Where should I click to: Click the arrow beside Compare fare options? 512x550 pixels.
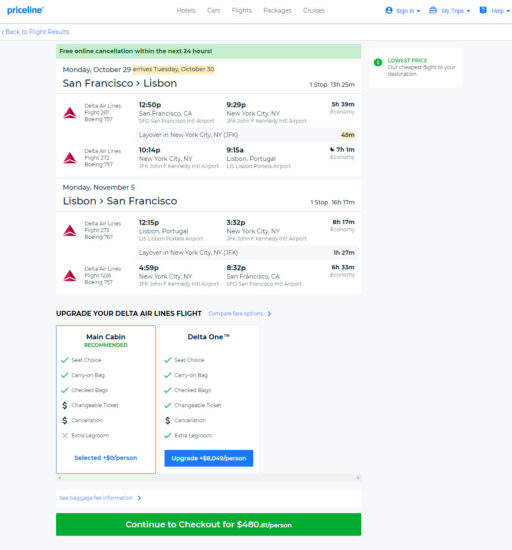pyautogui.click(x=269, y=314)
